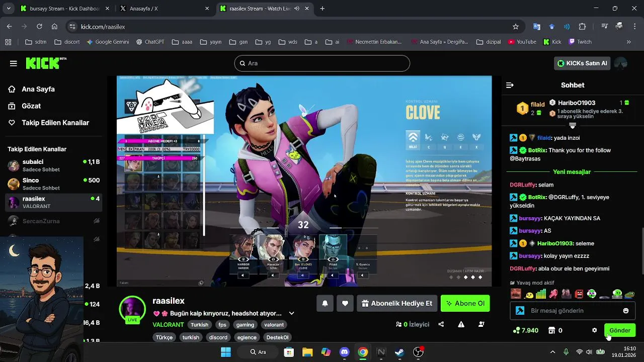Select the SercanZurna offline channel
644x362 pixels.
click(53, 221)
